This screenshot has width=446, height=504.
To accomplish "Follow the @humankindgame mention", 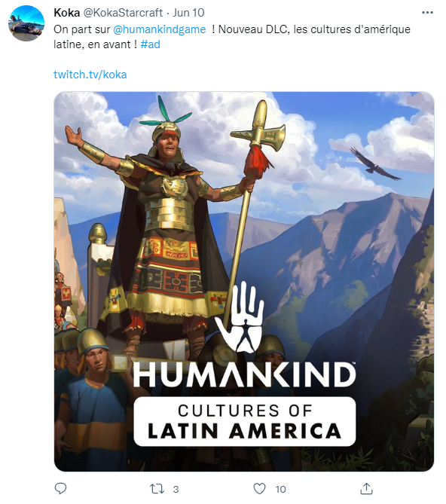I will tap(160, 29).
